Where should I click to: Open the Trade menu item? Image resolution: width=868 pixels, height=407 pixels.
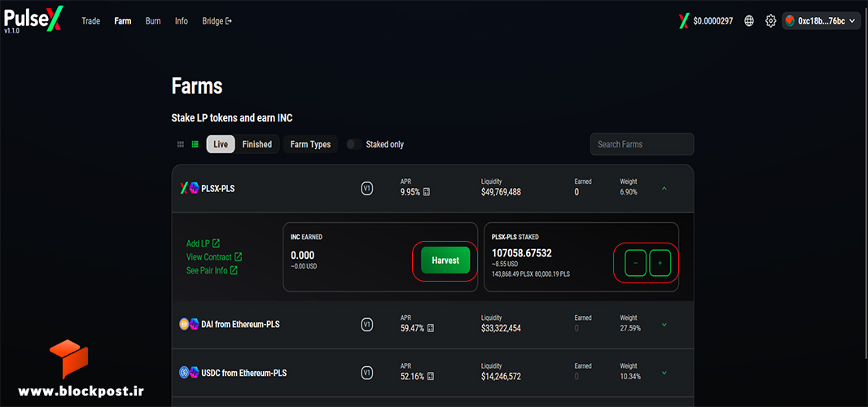pyautogui.click(x=90, y=21)
